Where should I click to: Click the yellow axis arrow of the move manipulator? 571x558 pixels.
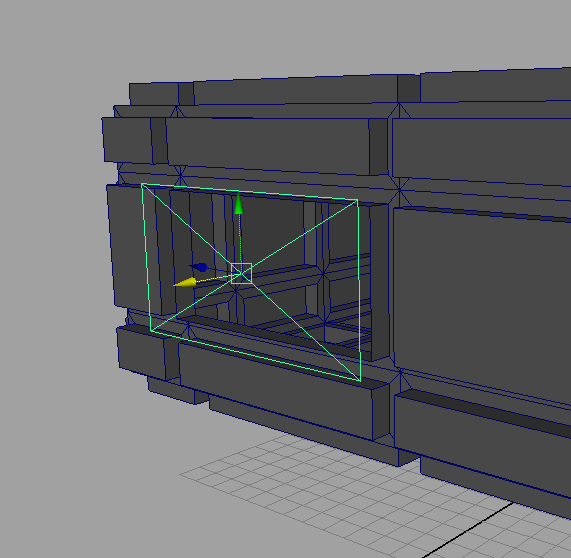coord(185,282)
